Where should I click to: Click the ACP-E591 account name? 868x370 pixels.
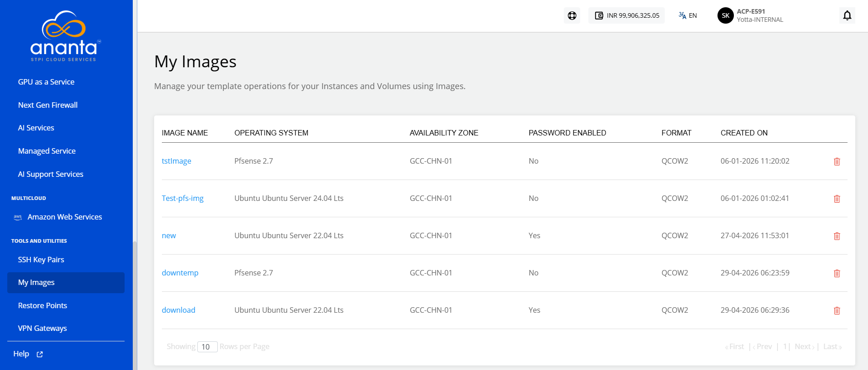click(x=751, y=11)
